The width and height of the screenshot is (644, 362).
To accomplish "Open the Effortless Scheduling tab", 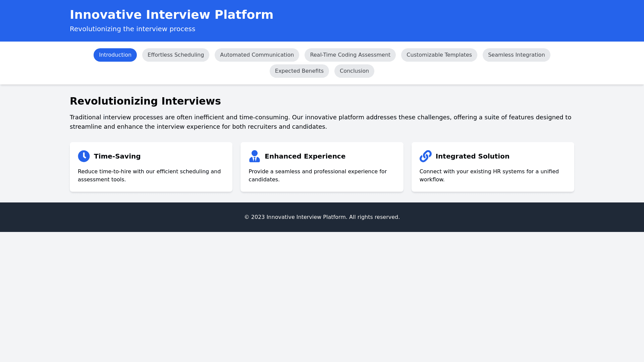I will (x=176, y=55).
